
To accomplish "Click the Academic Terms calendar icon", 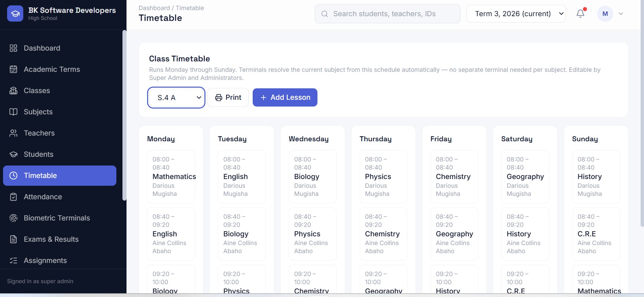I will 13,69.
